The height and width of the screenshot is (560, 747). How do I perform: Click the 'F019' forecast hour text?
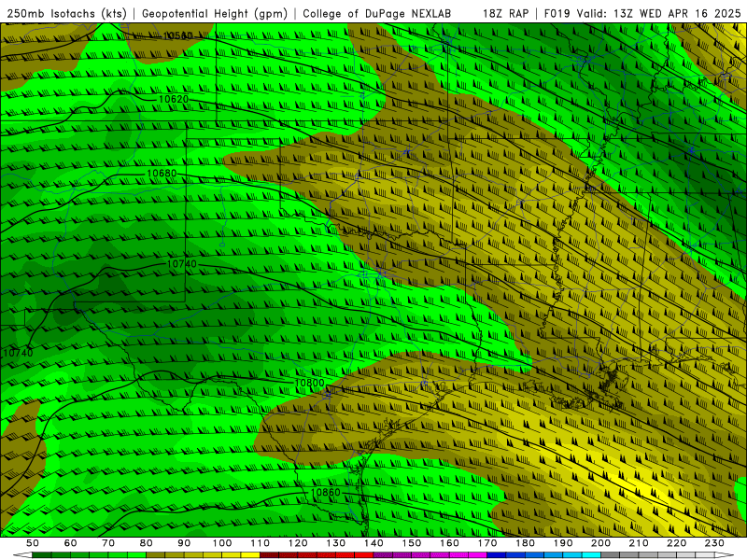[557, 13]
